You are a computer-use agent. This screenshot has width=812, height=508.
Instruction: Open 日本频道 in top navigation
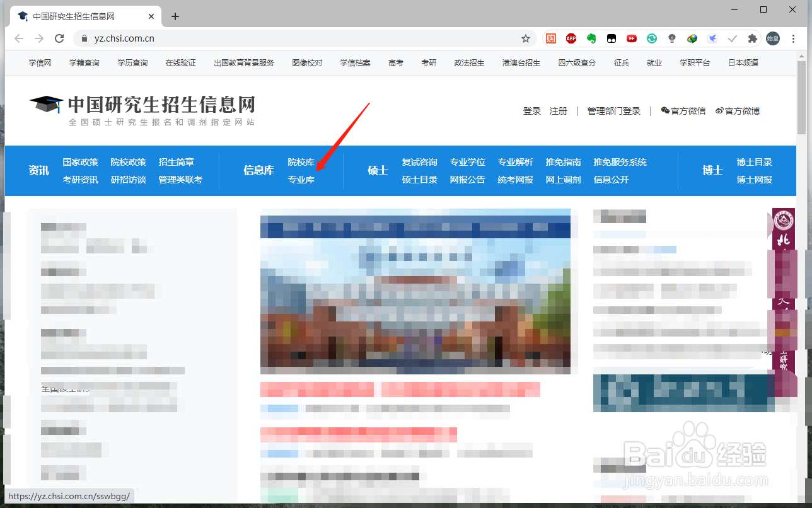tap(743, 63)
